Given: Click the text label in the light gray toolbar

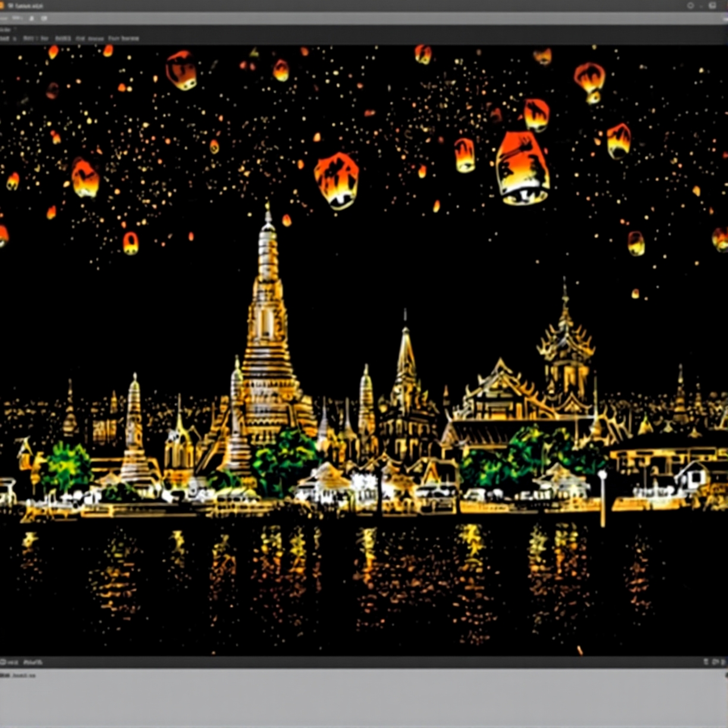Looking at the screenshot, I should [17, 18].
